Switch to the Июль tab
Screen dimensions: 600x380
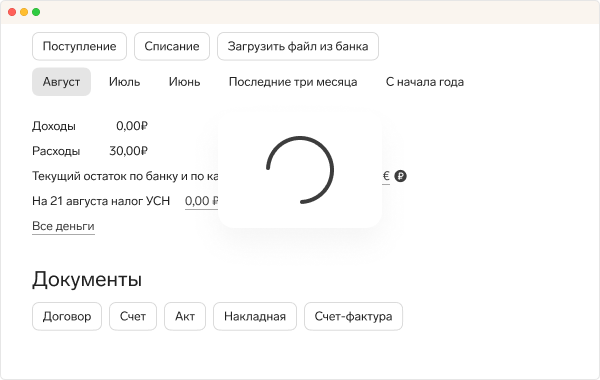(x=124, y=82)
